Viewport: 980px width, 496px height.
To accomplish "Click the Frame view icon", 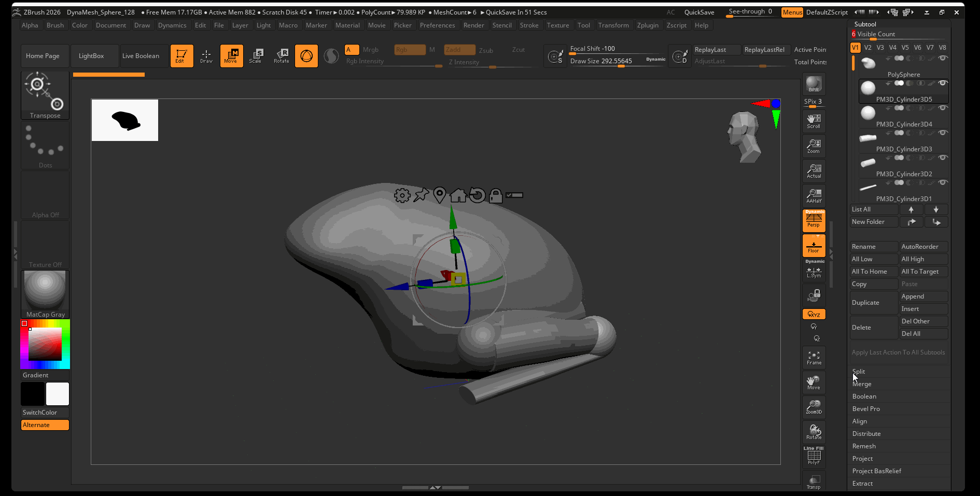I will point(814,358).
